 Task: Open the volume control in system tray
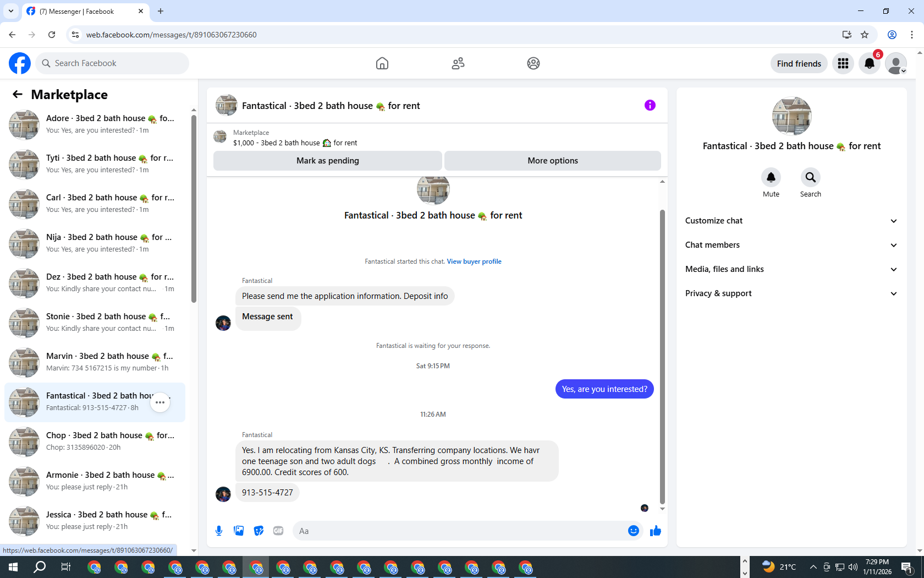tap(853, 567)
